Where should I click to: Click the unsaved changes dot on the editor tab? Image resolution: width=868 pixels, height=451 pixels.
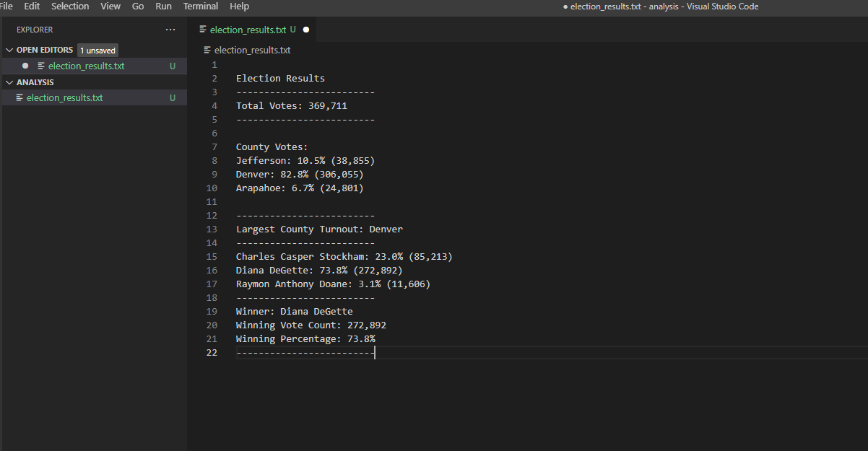pyautogui.click(x=306, y=30)
